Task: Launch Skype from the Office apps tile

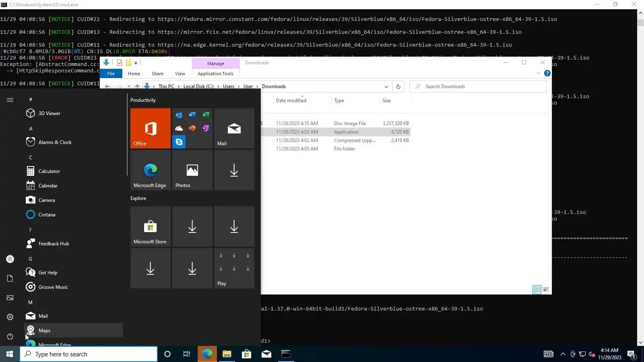Action: [179, 142]
